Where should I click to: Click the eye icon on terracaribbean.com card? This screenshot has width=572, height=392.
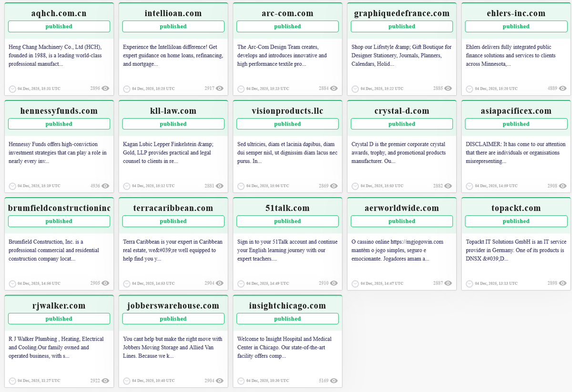point(220,283)
